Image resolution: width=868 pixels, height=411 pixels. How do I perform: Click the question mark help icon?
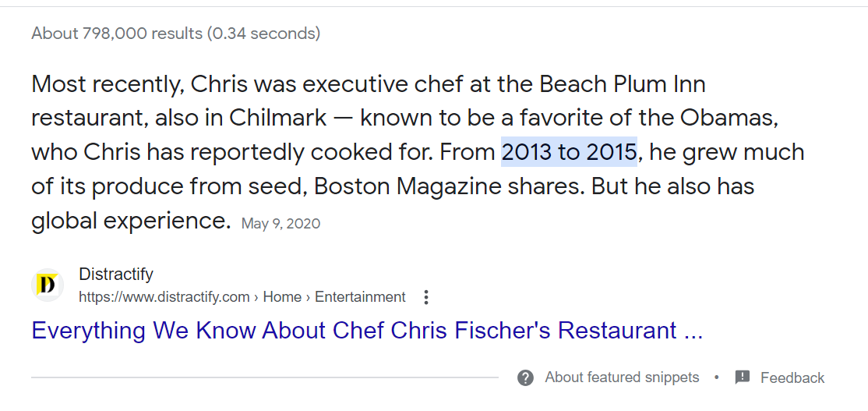click(x=525, y=378)
